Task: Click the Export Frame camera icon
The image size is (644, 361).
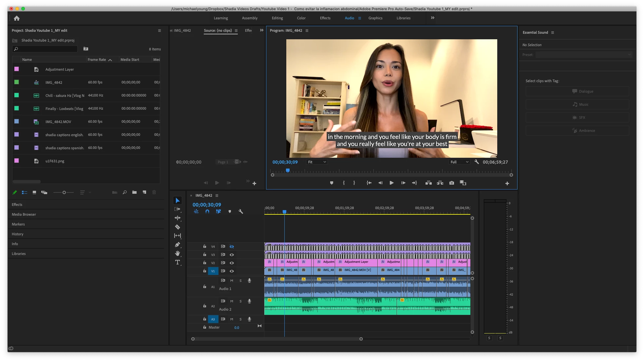Action: (x=452, y=183)
